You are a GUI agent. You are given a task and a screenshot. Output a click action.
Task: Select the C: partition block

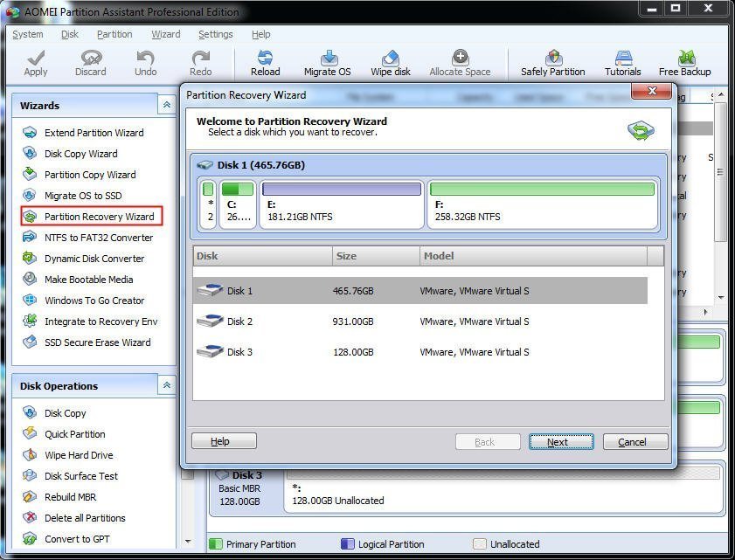point(238,204)
